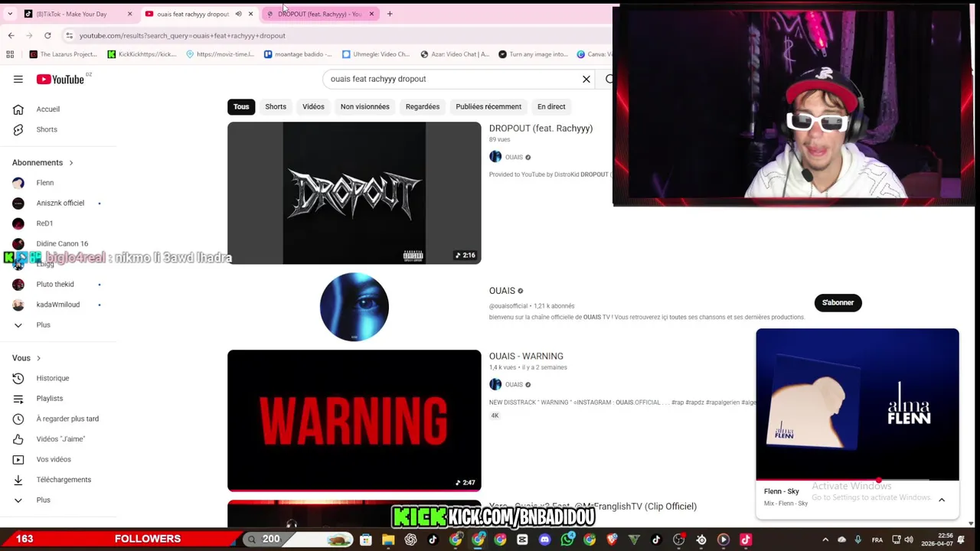Open the site information icon in address bar
Image resolution: width=980 pixels, height=551 pixels.
69,35
